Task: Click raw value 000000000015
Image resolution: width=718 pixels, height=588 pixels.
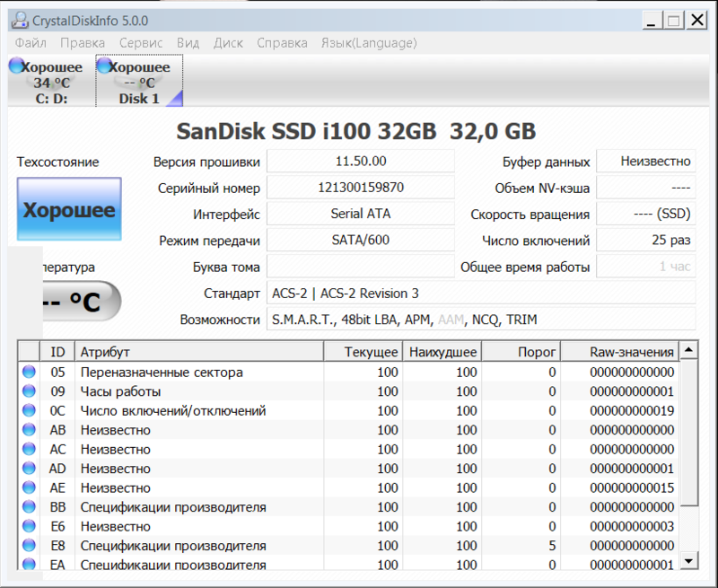Action: [x=632, y=487]
